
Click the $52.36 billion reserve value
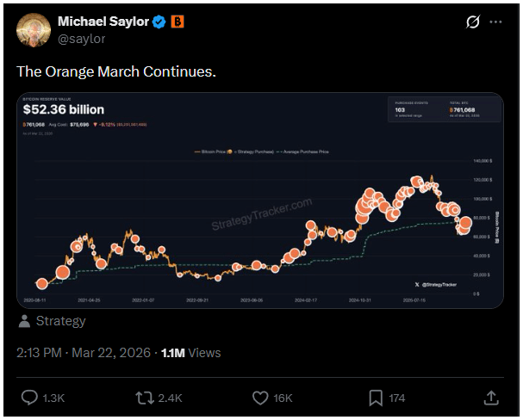[63, 110]
